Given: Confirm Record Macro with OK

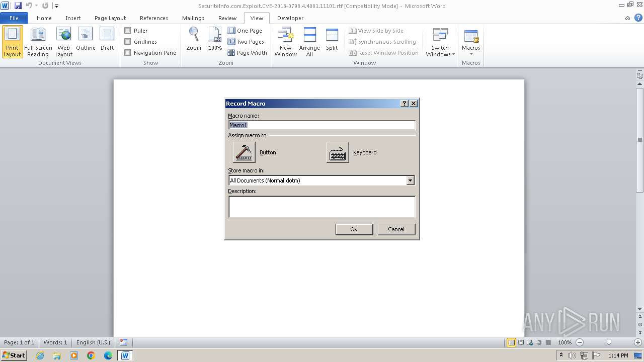Looking at the screenshot, I should [354, 229].
